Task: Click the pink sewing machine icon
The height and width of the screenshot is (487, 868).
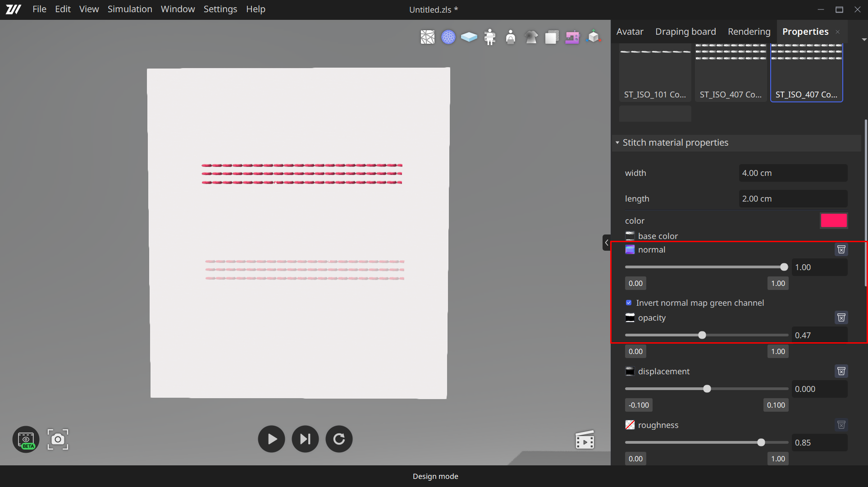Action: (x=572, y=37)
